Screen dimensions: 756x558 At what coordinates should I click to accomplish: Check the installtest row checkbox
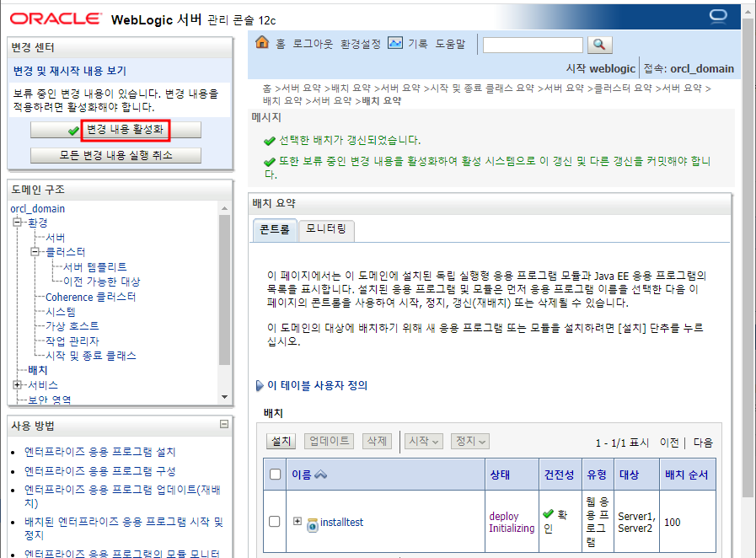(275, 522)
